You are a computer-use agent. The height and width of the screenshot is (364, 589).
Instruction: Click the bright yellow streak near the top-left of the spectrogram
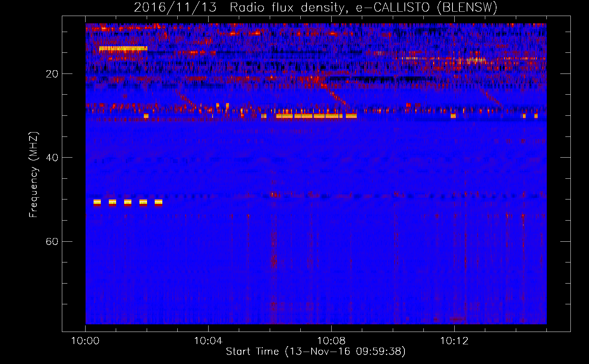point(123,48)
